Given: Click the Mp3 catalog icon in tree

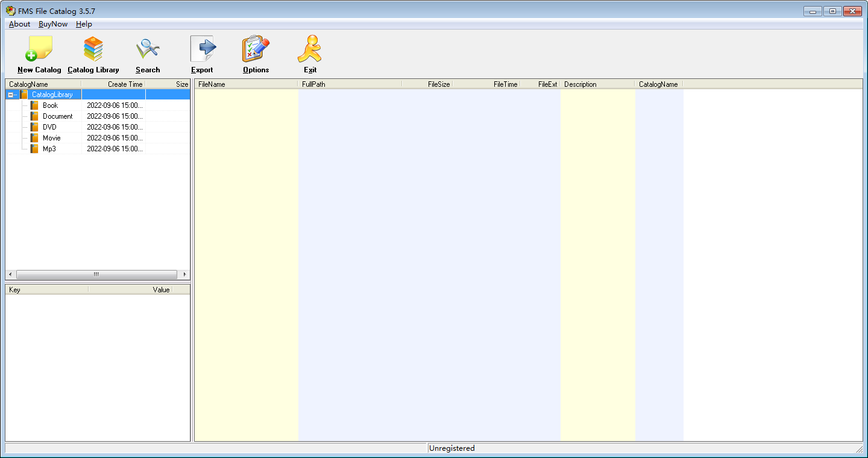Looking at the screenshot, I should click(x=34, y=149).
